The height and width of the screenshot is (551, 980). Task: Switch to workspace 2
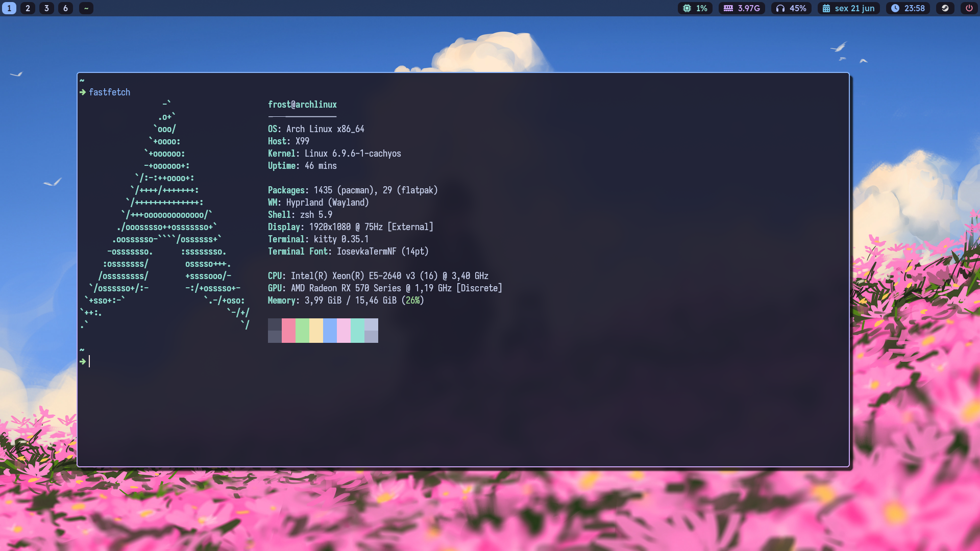28,8
